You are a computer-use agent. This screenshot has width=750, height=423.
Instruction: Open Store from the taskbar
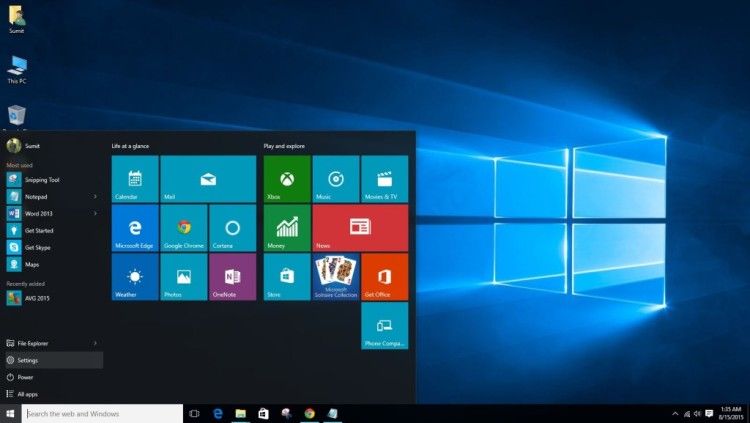pos(264,413)
